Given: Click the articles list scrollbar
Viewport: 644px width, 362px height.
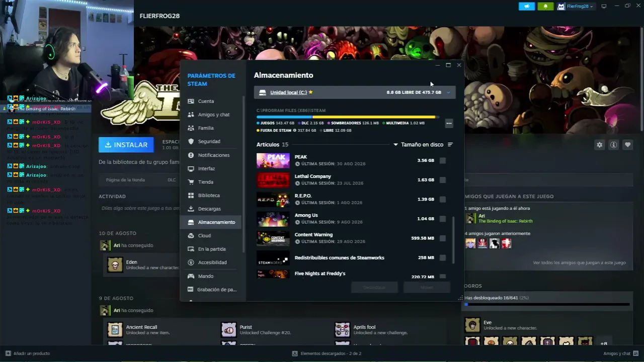Looking at the screenshot, I should (x=454, y=240).
